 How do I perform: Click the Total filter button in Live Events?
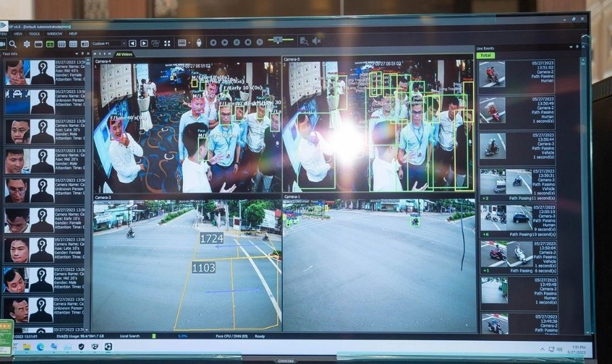point(486,55)
